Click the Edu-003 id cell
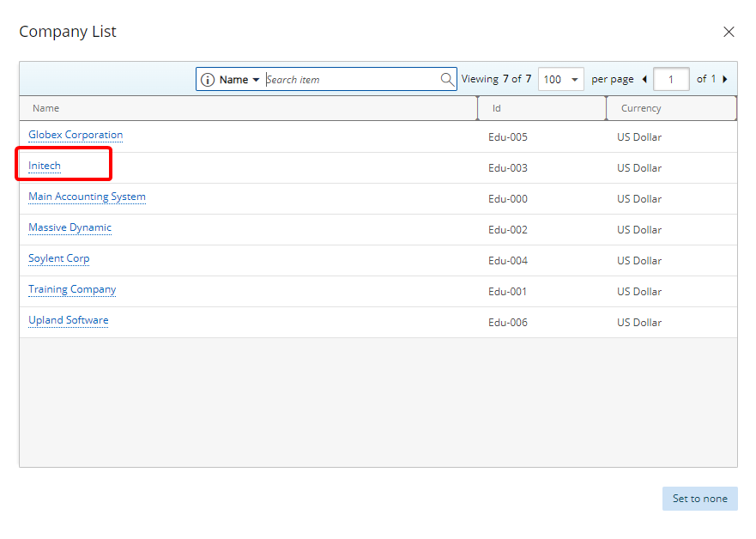The height and width of the screenshot is (539, 756). tap(508, 168)
